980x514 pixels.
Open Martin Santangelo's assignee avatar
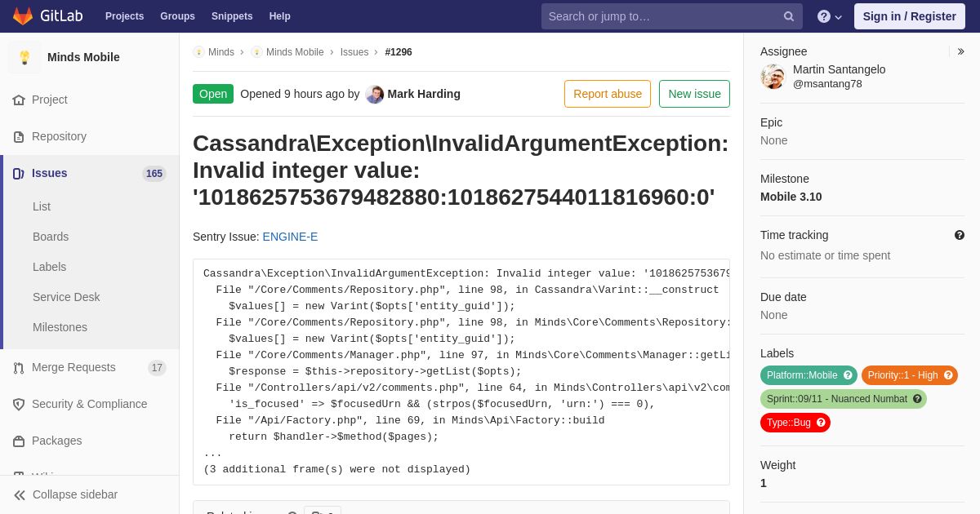coord(773,77)
